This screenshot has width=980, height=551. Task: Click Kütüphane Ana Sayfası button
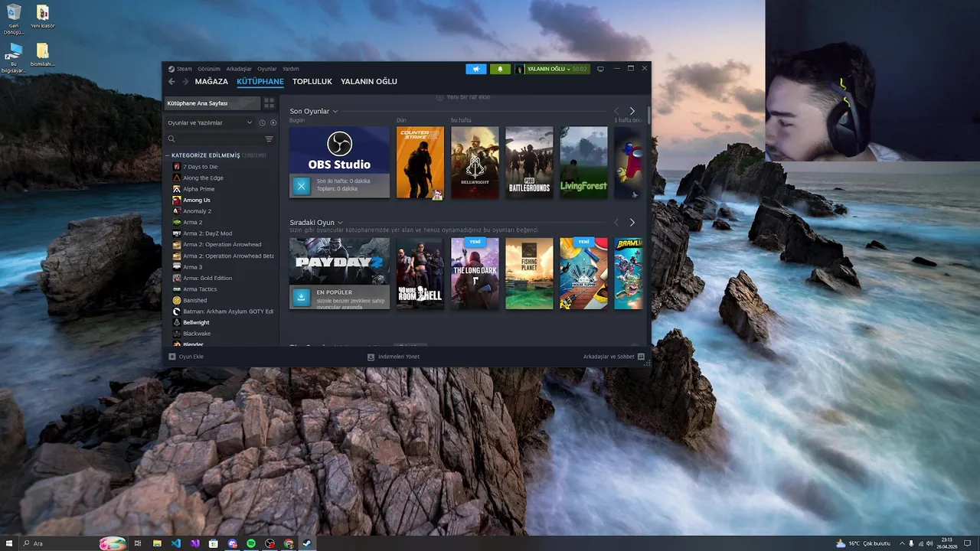tap(213, 103)
